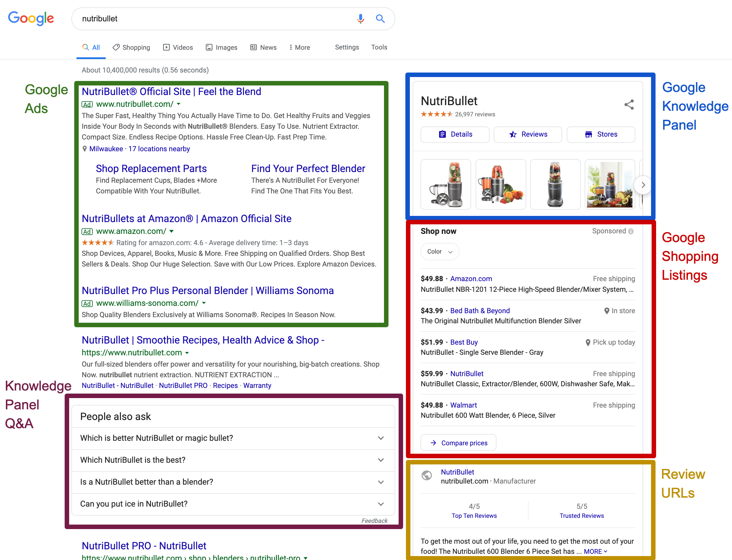
Task: Open the Top Ten Reviews link
Action: (474, 516)
